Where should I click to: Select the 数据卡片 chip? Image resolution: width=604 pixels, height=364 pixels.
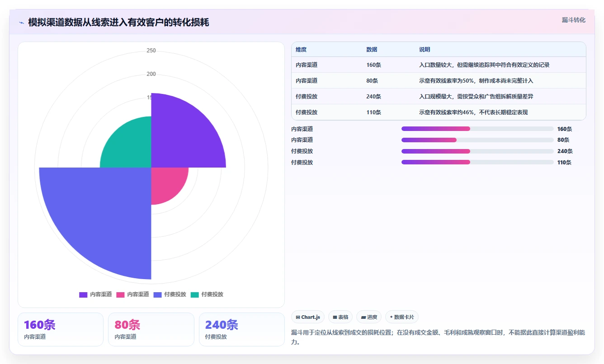coord(402,317)
